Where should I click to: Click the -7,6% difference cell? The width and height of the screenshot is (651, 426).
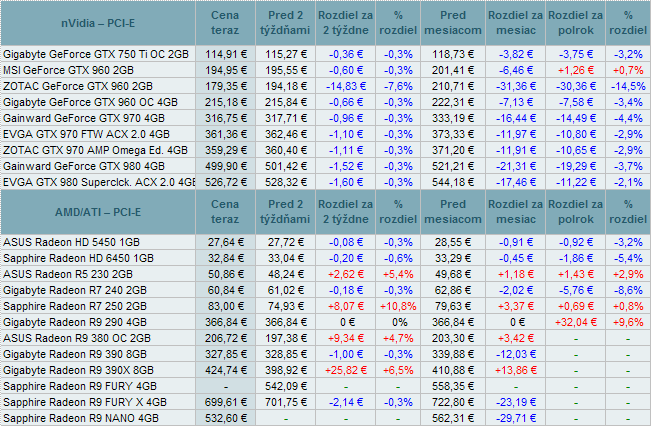click(398, 86)
